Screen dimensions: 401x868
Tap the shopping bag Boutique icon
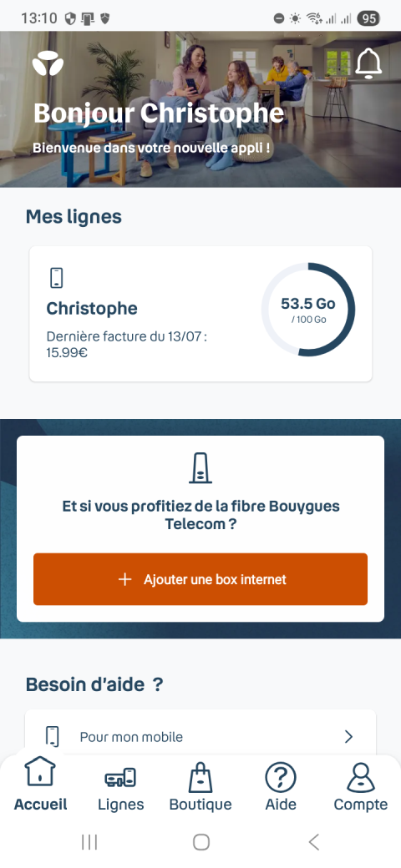[200, 777]
